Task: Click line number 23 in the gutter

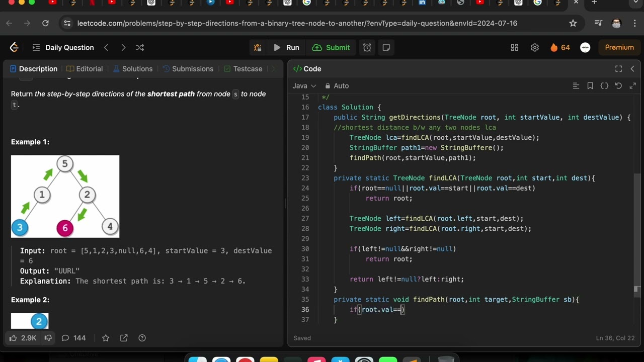Action: click(305, 178)
